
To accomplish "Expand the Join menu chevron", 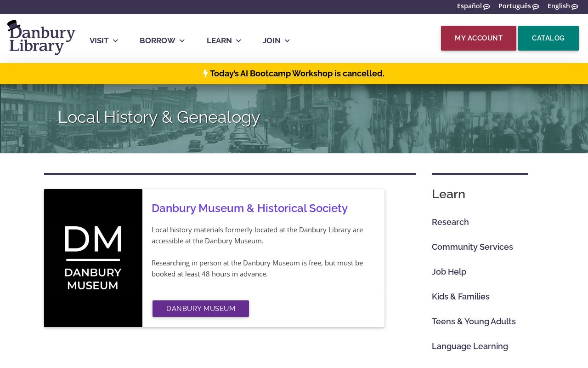I will click(287, 40).
